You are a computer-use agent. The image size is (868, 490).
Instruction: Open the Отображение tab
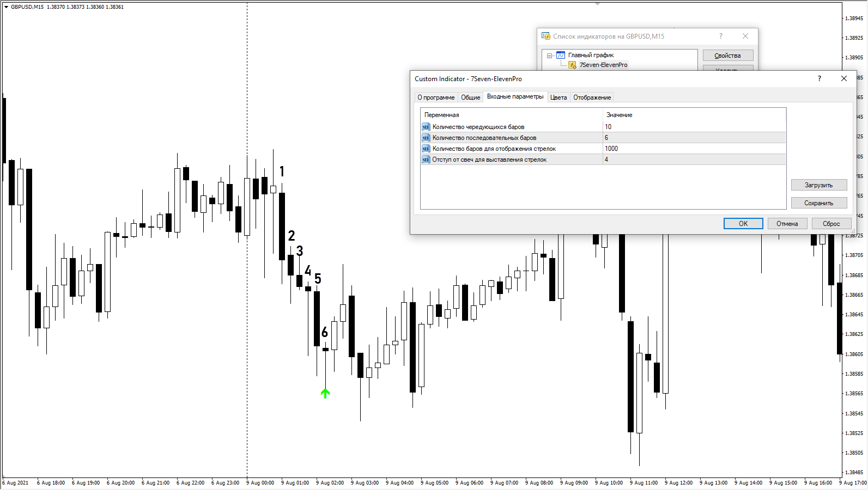pos(592,97)
